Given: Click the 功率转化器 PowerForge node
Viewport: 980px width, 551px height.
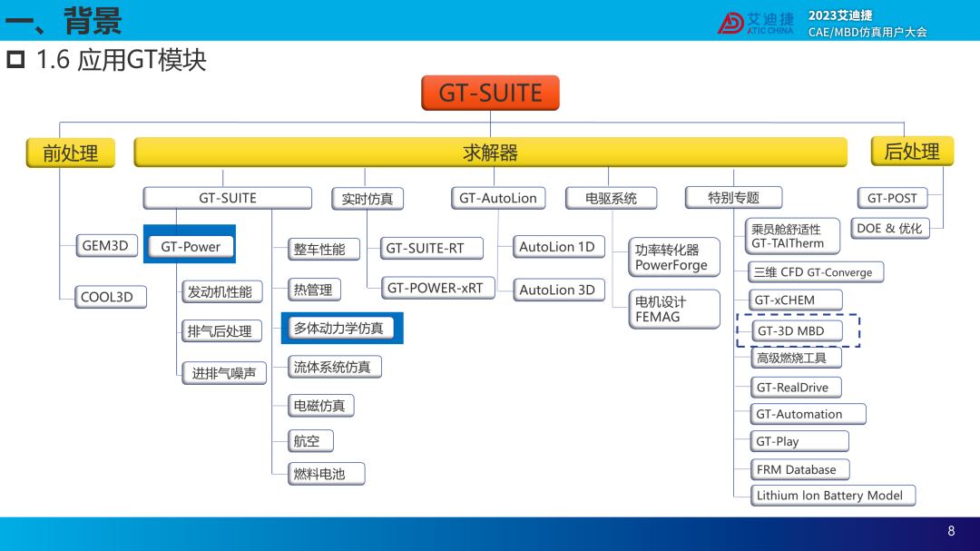Looking at the screenshot, I should click(673, 257).
